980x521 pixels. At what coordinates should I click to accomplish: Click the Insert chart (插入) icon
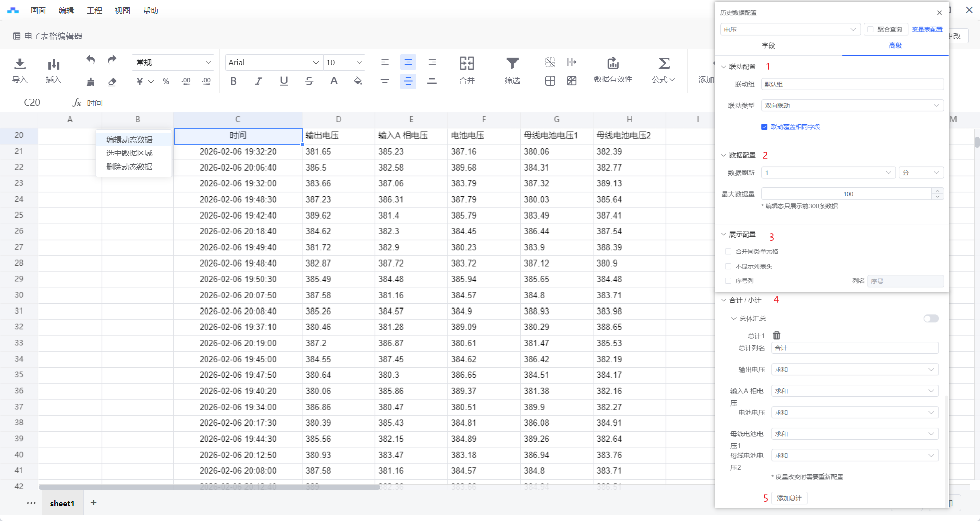pos(54,64)
